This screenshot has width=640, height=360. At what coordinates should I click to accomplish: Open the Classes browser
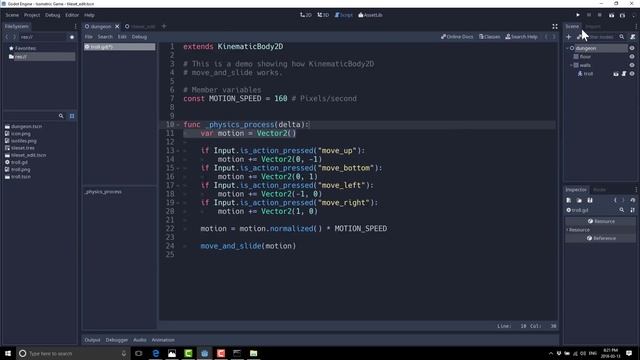[x=489, y=37]
